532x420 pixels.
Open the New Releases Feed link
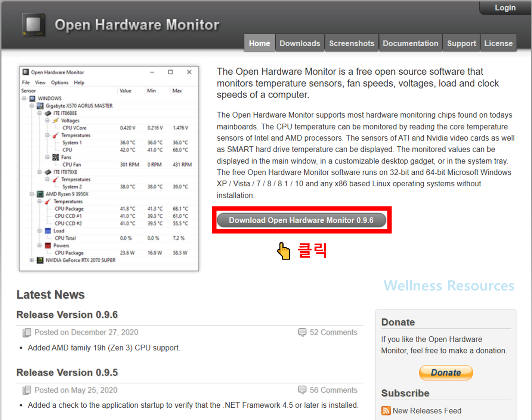coord(427,411)
